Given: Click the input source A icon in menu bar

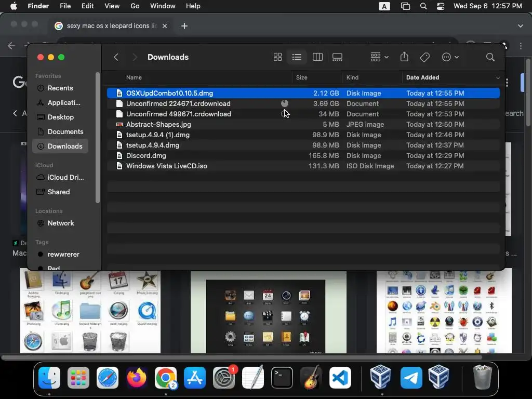Looking at the screenshot, I should (x=384, y=6).
